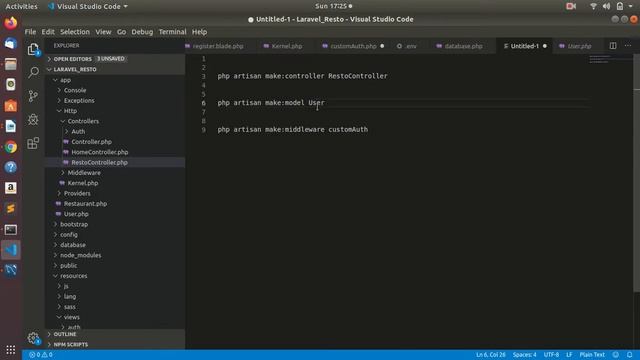The width and height of the screenshot is (640, 360).
Task: Open the Source Control view icon
Action: [x=33, y=96]
